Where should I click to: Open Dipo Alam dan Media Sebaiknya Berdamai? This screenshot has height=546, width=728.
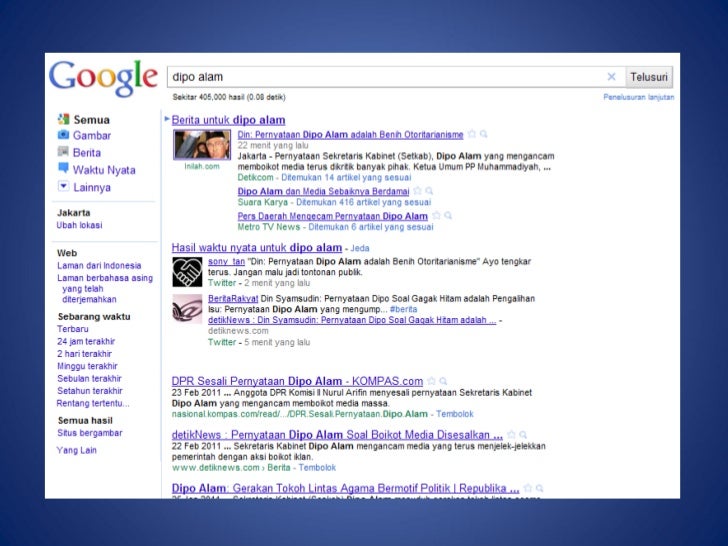tap(323, 191)
